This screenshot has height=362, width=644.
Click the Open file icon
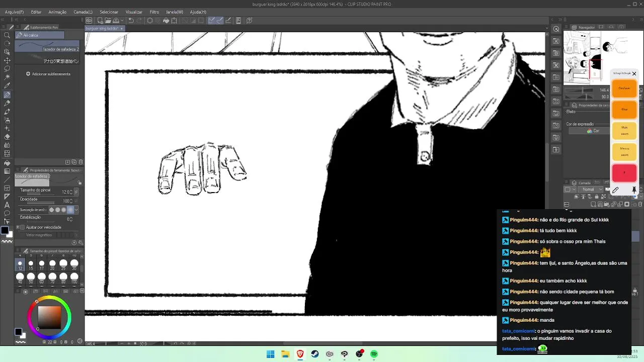(x=108, y=21)
